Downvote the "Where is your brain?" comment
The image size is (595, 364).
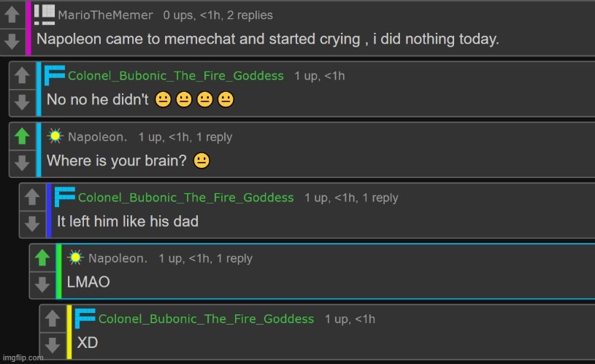23,162
